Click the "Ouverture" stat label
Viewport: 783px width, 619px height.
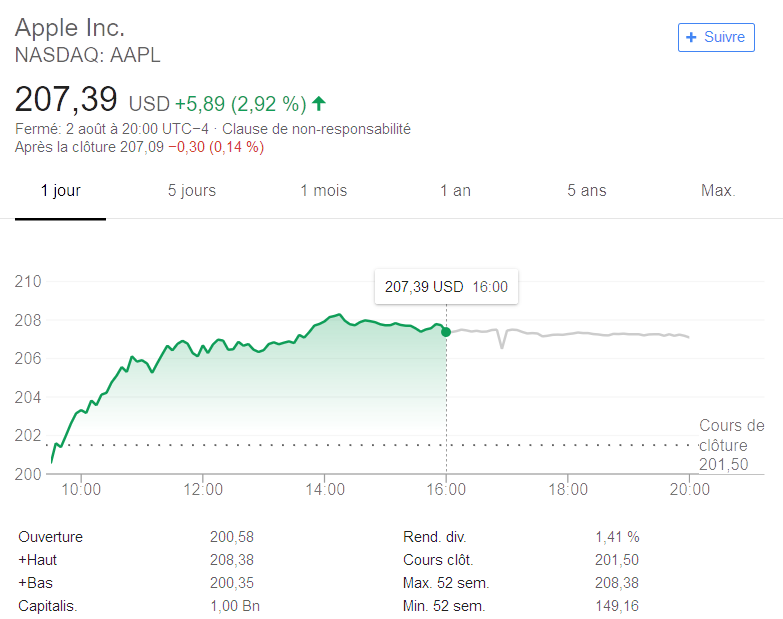50,537
